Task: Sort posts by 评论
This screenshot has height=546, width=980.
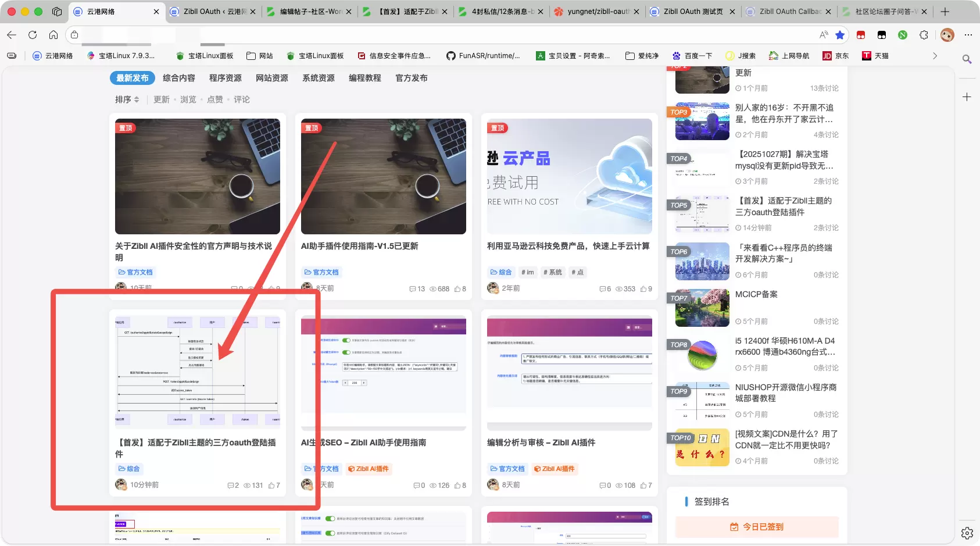Action: (242, 99)
